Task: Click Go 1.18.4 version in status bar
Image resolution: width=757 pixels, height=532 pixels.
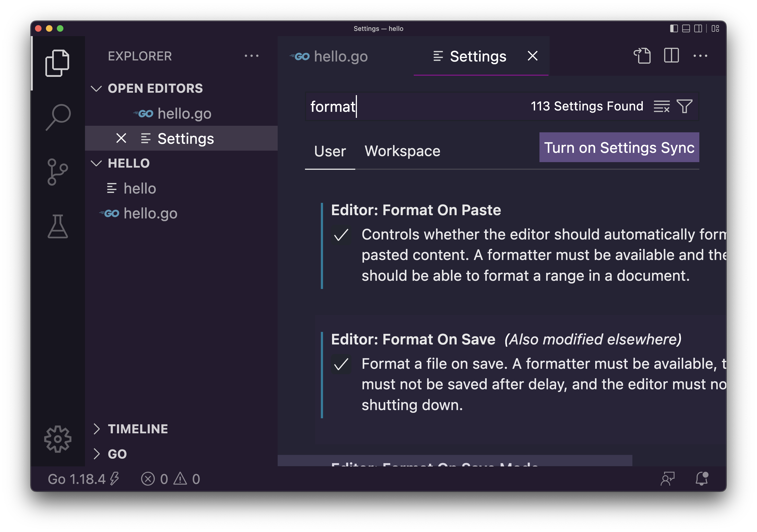Action: pyautogui.click(x=77, y=479)
